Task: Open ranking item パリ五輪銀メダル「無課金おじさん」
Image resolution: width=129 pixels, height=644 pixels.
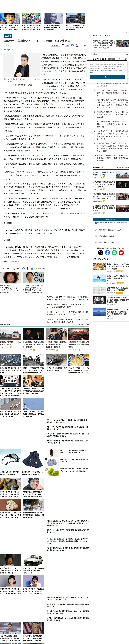Action: [112, 124]
